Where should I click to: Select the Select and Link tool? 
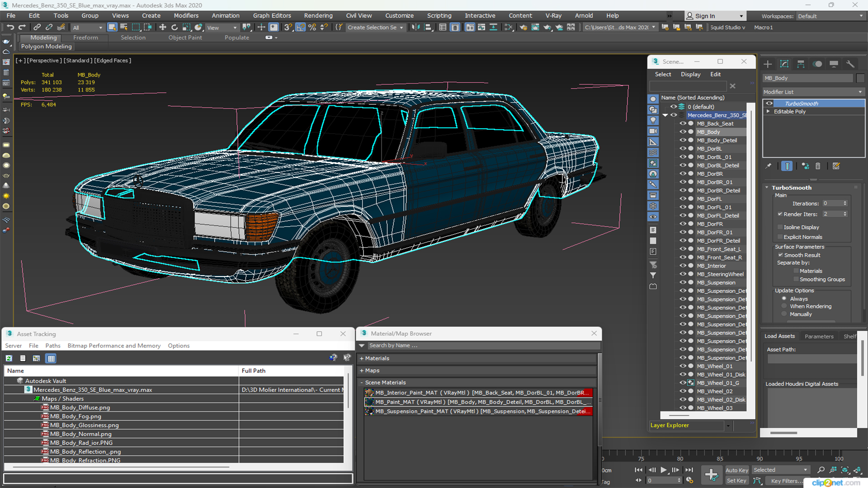(38, 28)
